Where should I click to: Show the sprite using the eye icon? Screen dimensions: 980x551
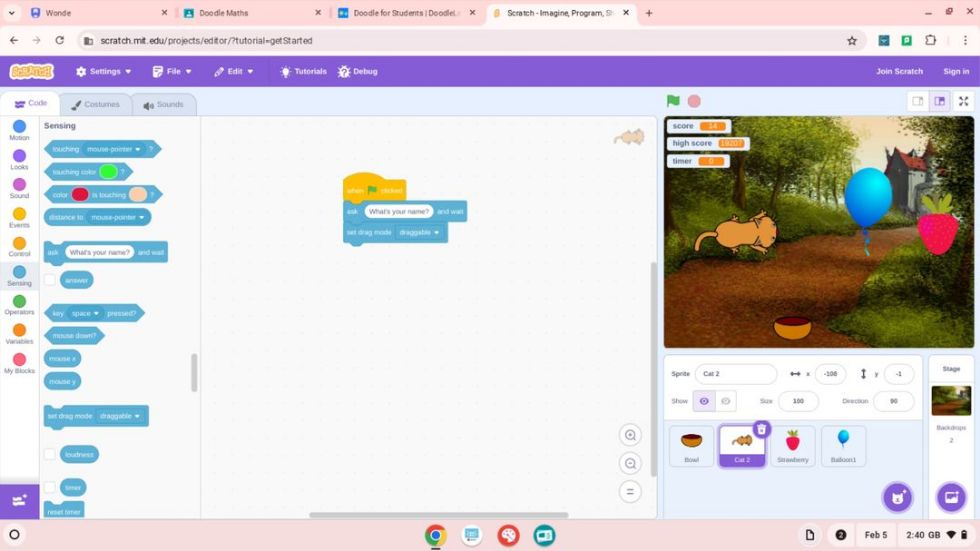click(704, 401)
